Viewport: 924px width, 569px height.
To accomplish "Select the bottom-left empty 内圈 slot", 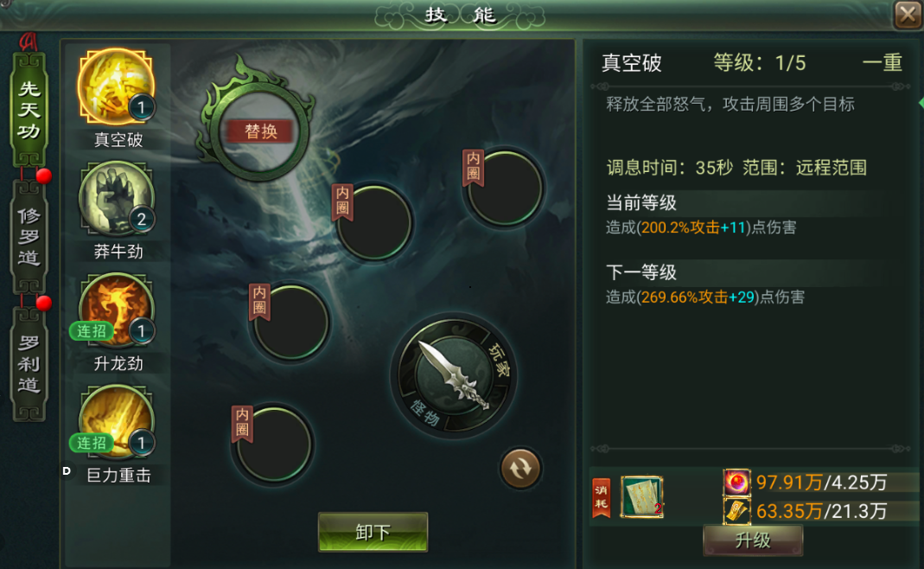I will (x=273, y=444).
